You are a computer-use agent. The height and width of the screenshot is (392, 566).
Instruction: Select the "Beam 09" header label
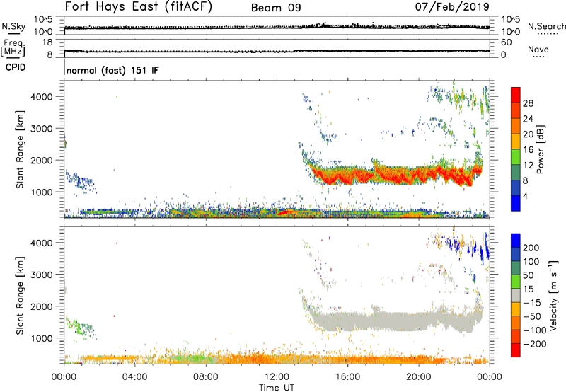276,8
